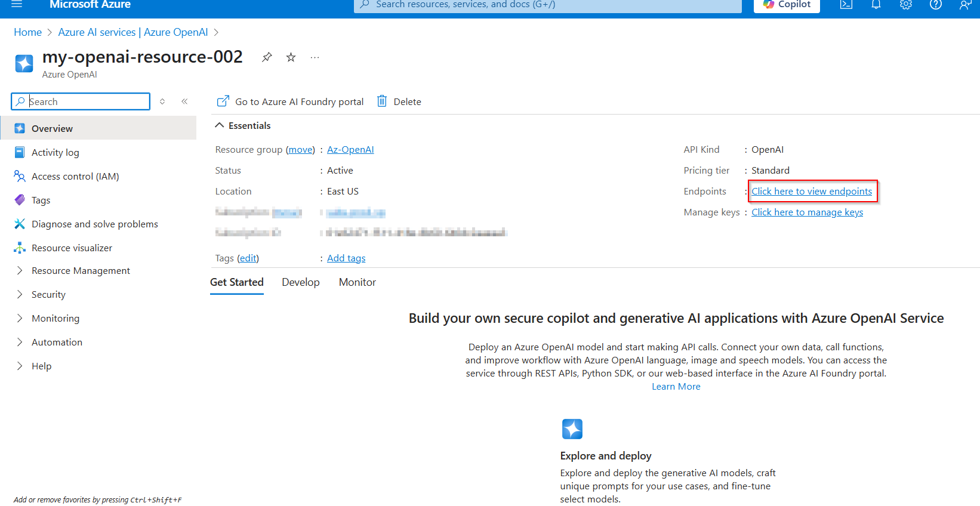Go to Azure AI Foundry portal

[290, 101]
